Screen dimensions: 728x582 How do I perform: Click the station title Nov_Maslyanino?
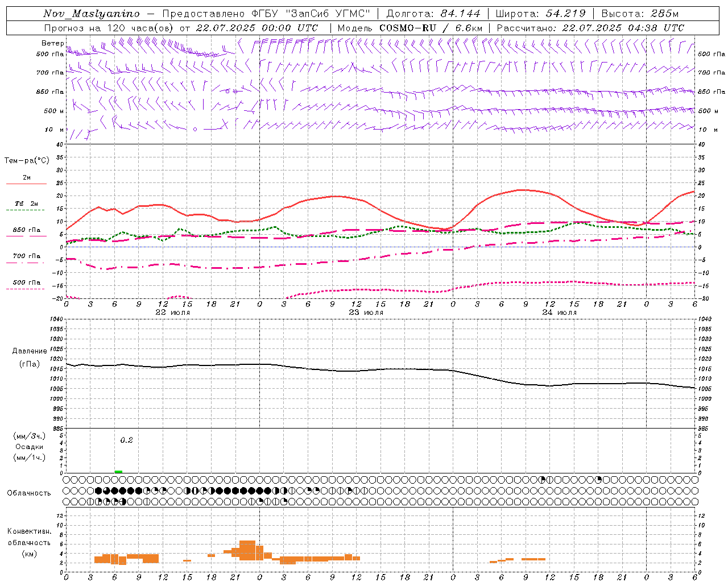coord(92,14)
